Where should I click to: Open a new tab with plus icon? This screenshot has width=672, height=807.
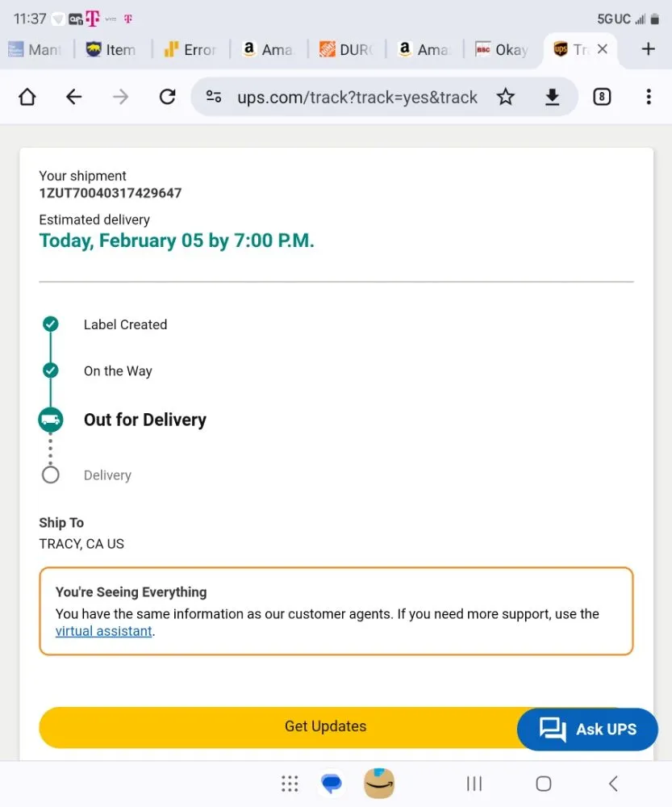click(x=648, y=49)
